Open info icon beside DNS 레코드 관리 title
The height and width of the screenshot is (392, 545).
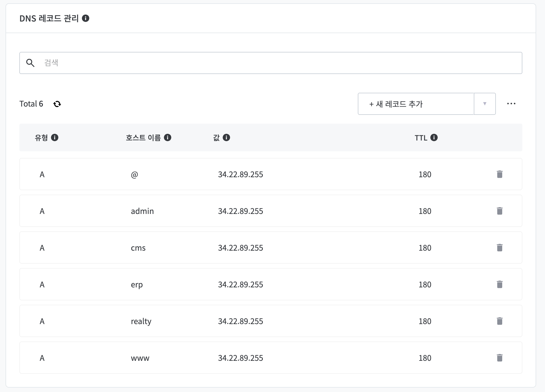point(86,18)
